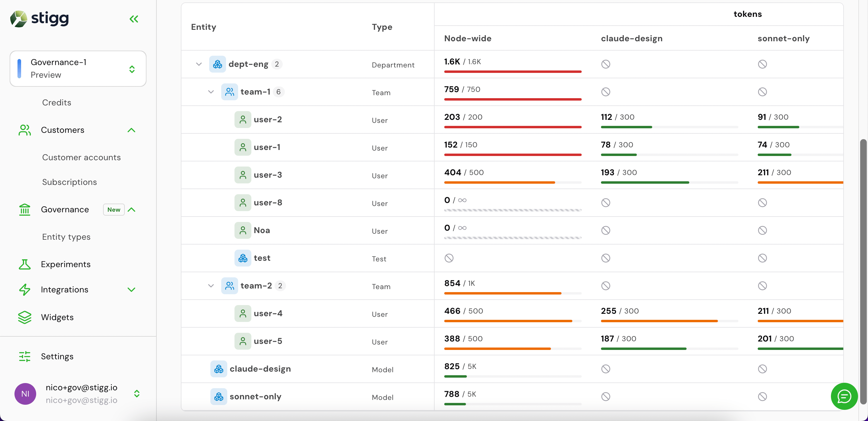Viewport: 868px width, 421px height.
Task: Click the Stigg logo
Action: pos(39,19)
